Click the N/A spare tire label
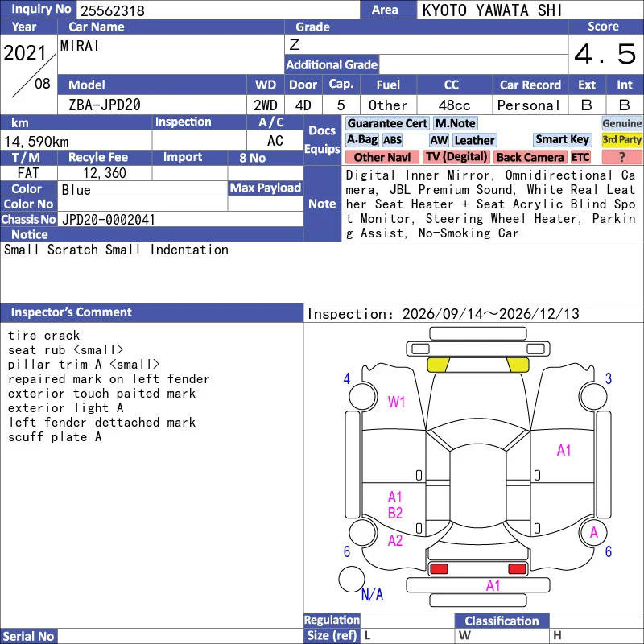The width and height of the screenshot is (644, 644). pos(372,594)
